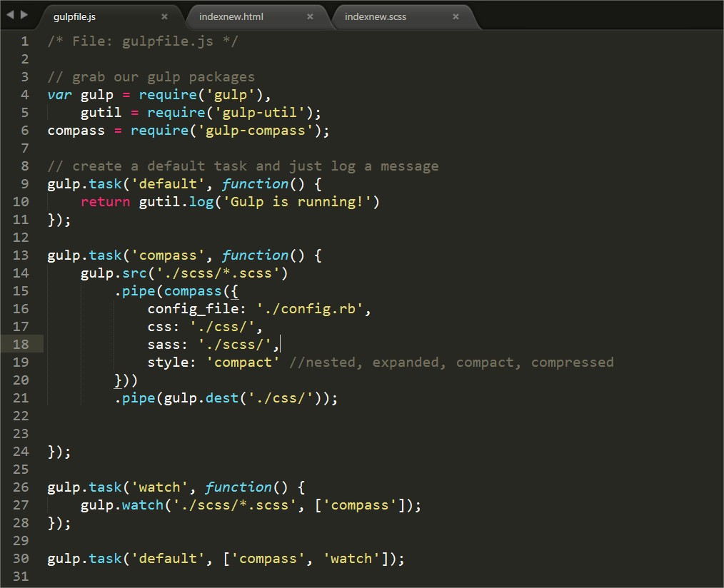The width and height of the screenshot is (724, 588).
Task: Click the previous tab left arrow
Action: [10, 14]
